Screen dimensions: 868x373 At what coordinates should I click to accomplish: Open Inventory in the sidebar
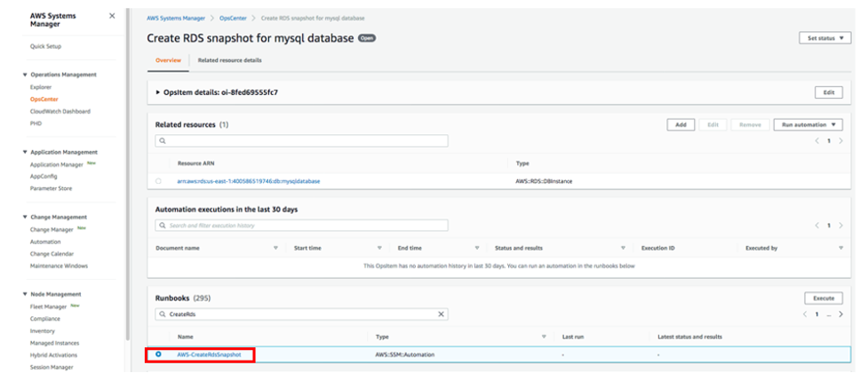pos(43,331)
